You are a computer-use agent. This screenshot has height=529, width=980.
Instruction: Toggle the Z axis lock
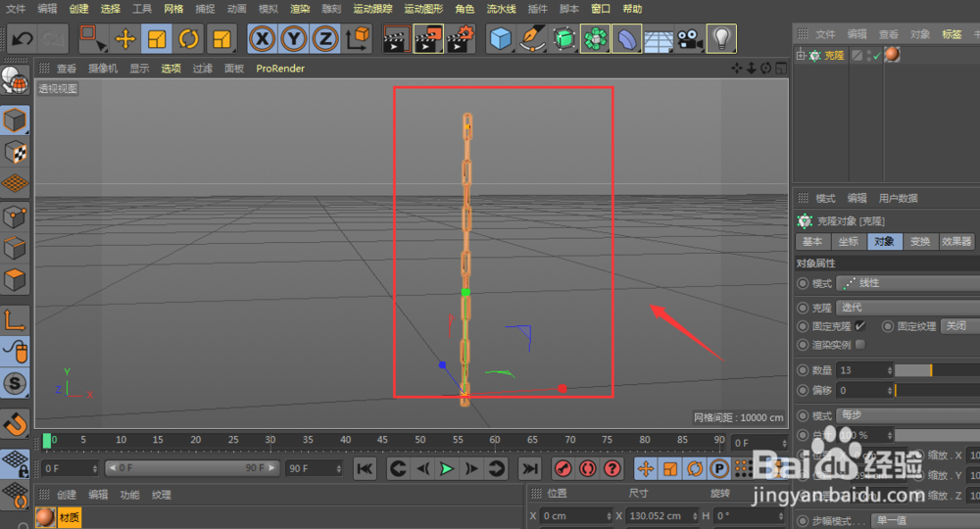[325, 39]
